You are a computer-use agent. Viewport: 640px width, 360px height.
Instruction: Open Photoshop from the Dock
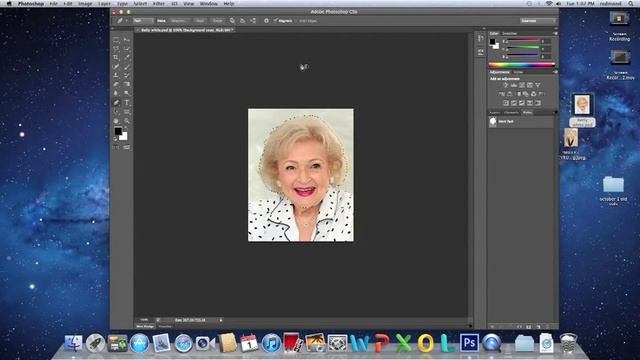(469, 342)
